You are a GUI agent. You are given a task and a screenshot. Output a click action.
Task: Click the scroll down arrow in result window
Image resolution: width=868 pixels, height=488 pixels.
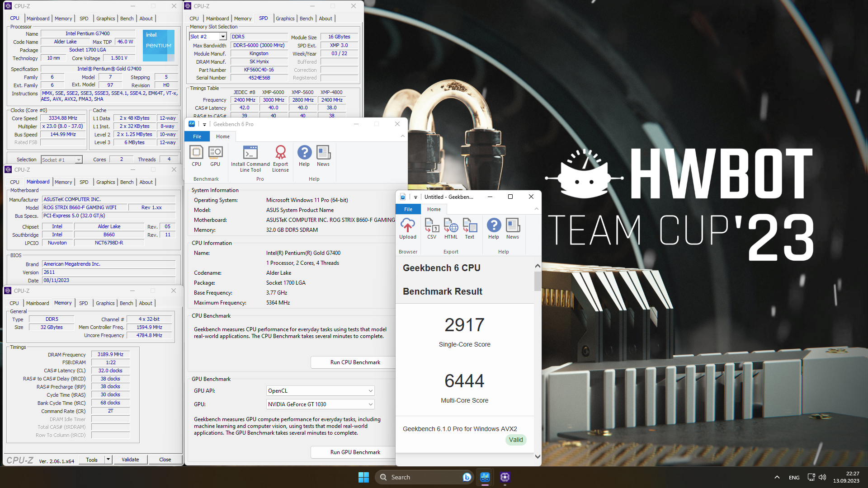pyautogui.click(x=538, y=456)
